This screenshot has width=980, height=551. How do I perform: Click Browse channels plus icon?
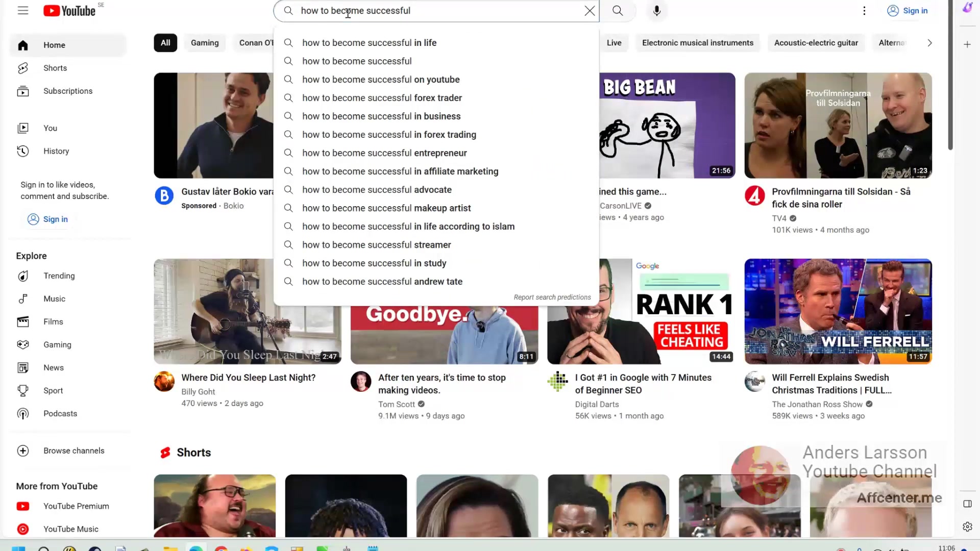(23, 450)
